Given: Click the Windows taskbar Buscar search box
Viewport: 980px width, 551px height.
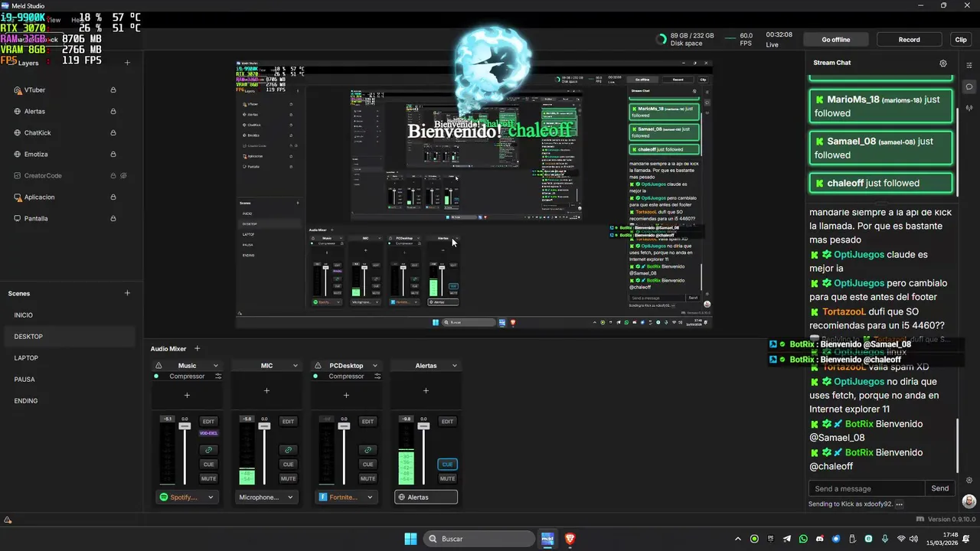Looking at the screenshot, I should (479, 539).
